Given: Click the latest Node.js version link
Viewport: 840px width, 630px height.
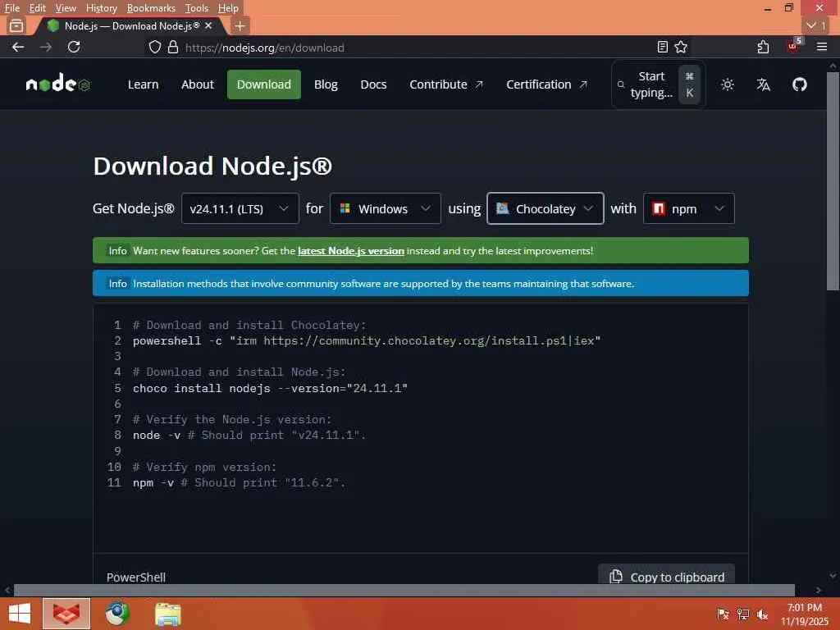Looking at the screenshot, I should [x=351, y=251].
